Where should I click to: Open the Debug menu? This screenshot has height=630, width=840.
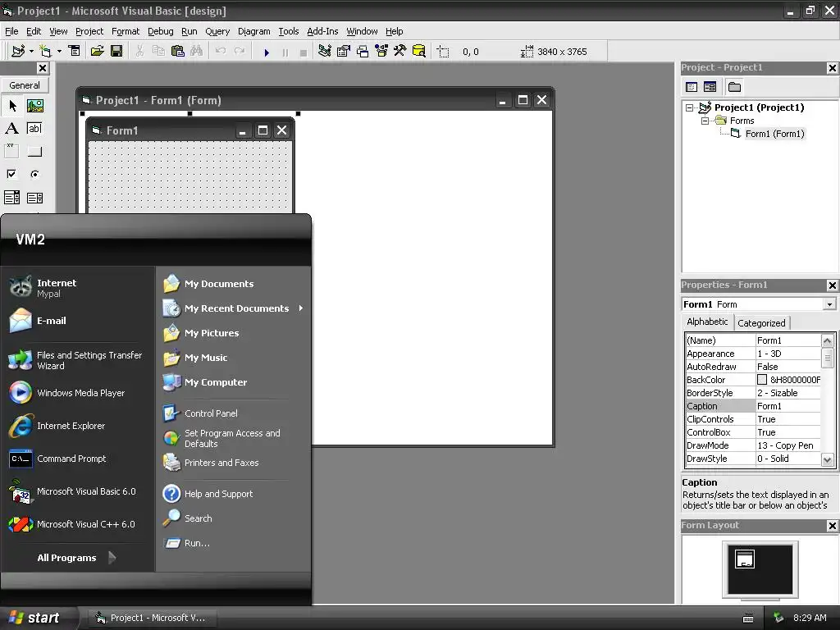coord(160,31)
